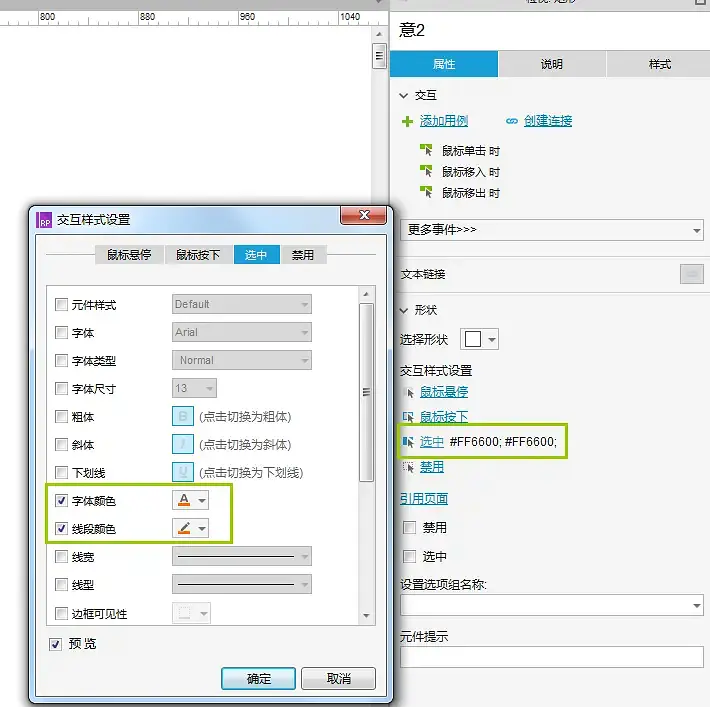710x707 pixels.
Task: Click the cursor icon next to 禁用 link
Action: point(408,467)
